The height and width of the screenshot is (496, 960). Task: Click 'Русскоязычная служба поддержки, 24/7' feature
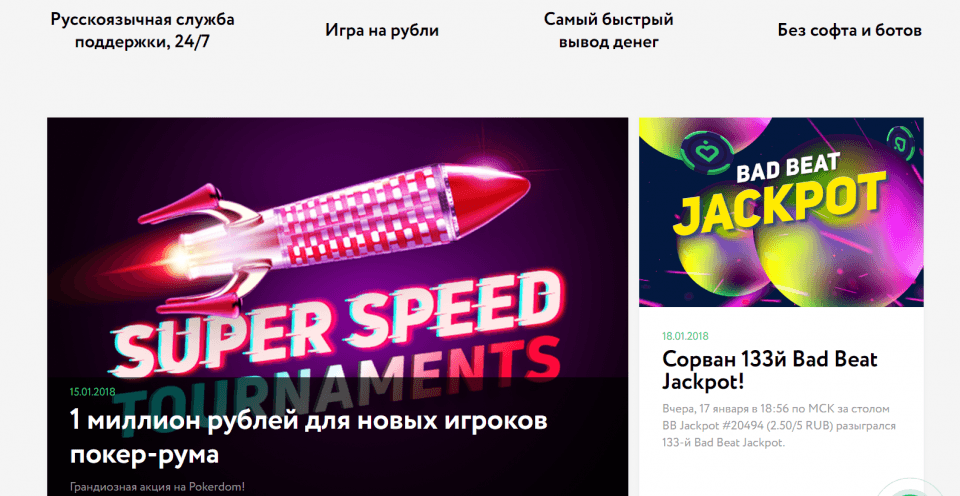pyautogui.click(x=142, y=31)
